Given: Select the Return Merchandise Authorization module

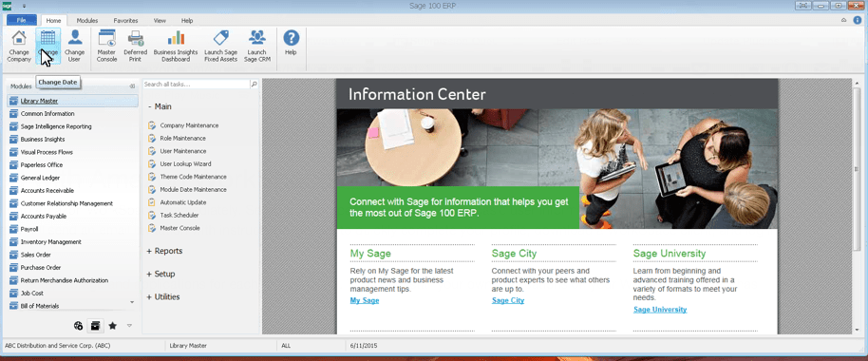Looking at the screenshot, I should pos(72,280).
